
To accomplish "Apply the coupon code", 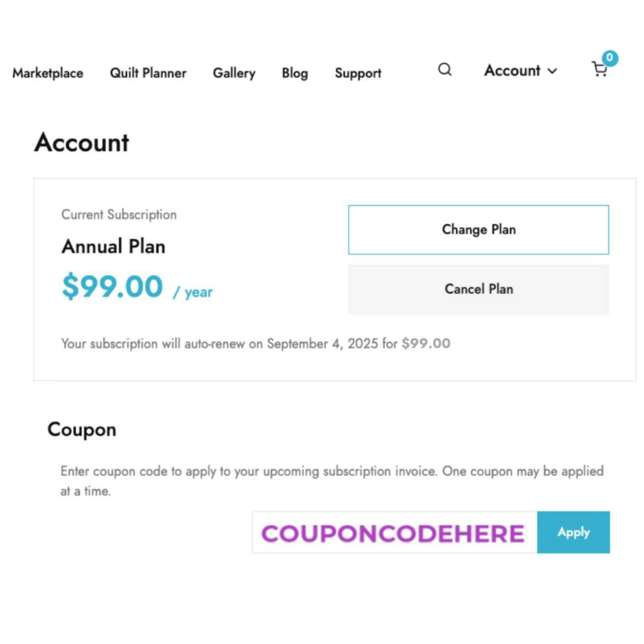I will [574, 532].
